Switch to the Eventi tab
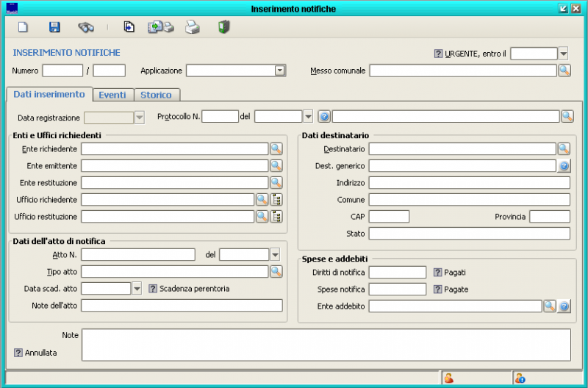Image resolution: width=588 pixels, height=388 pixels. click(x=112, y=95)
